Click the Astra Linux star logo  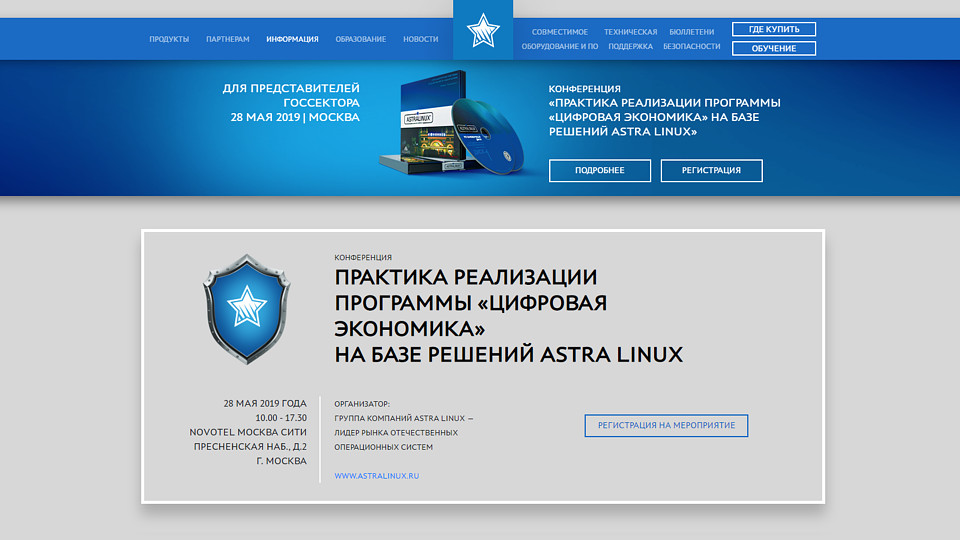point(482,31)
